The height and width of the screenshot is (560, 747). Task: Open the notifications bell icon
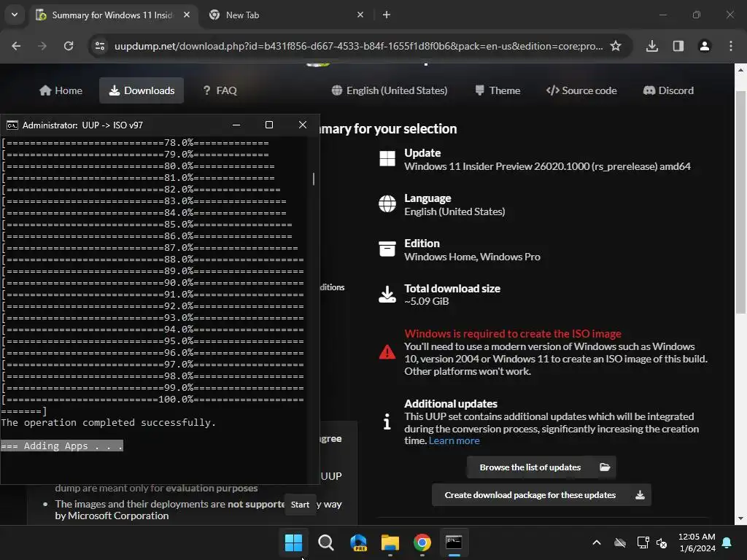(x=727, y=542)
